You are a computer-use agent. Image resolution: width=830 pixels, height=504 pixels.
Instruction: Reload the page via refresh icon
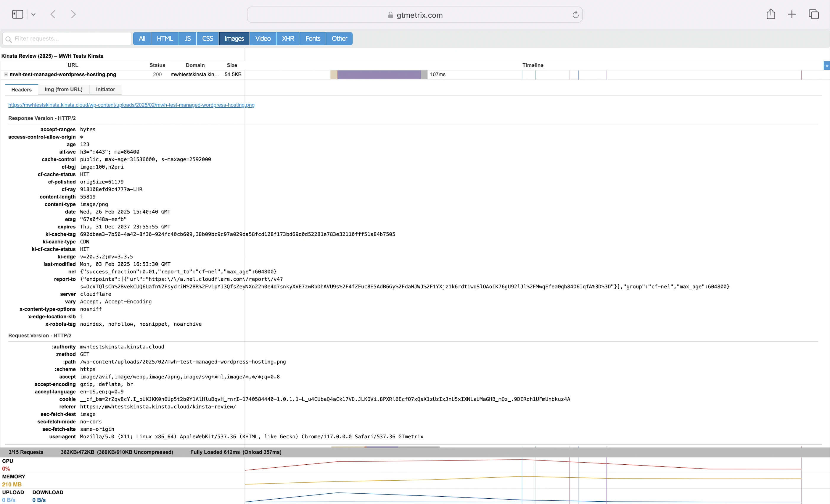point(575,15)
